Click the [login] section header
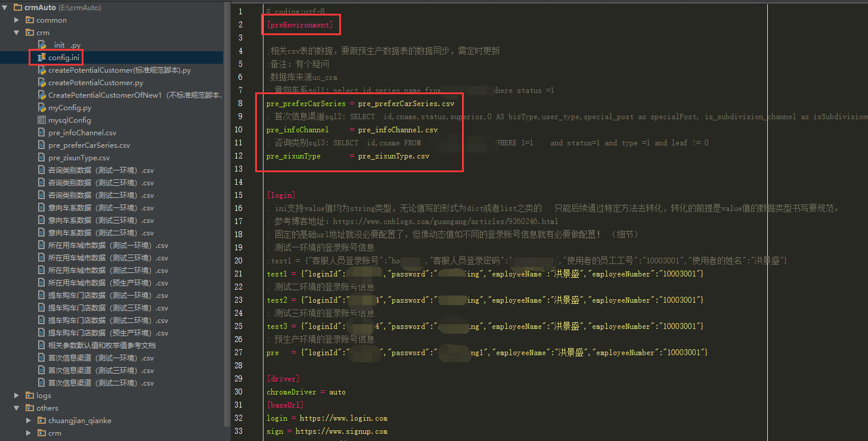The width and height of the screenshot is (868, 441). pos(281,195)
